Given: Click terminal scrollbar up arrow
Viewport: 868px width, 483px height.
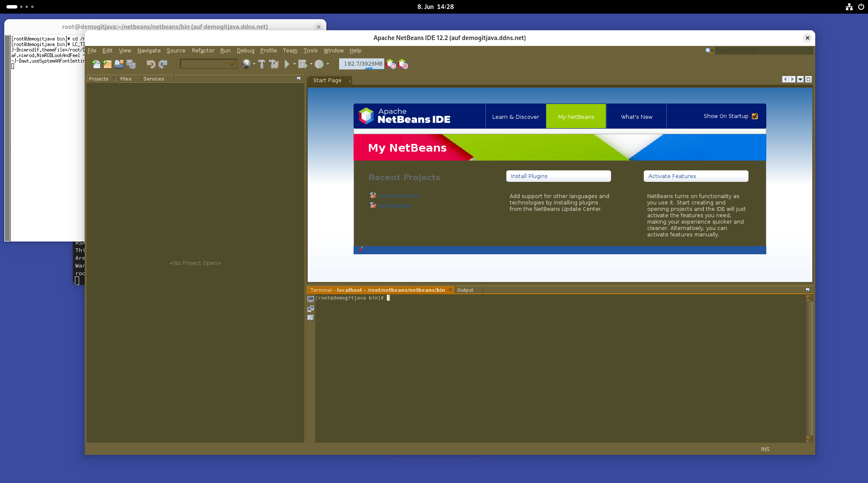Looking at the screenshot, I should 809,298.
